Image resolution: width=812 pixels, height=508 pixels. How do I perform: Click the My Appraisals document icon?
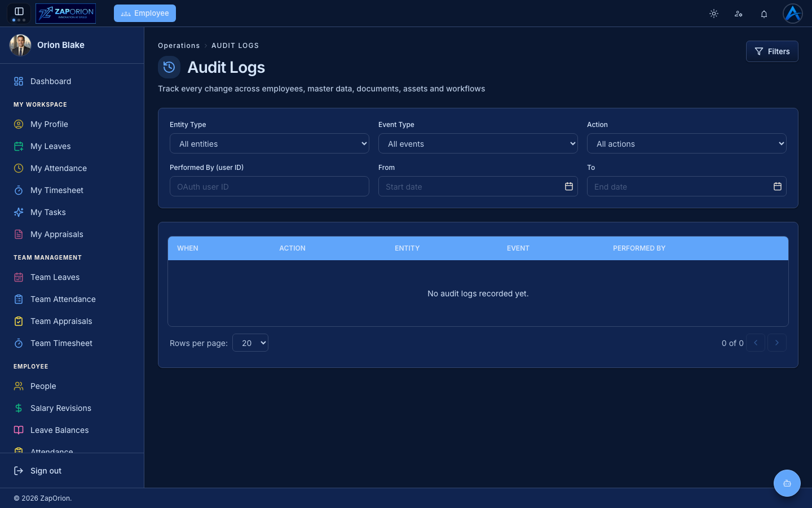click(x=19, y=234)
